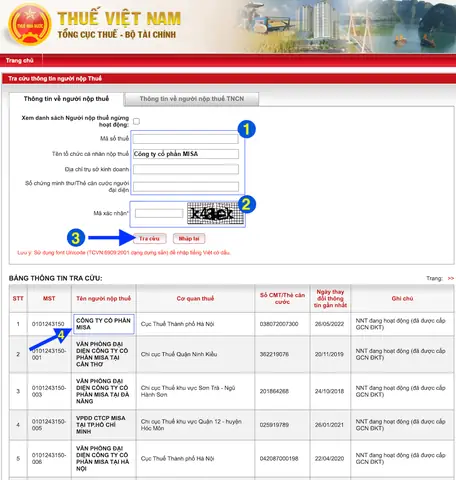
Task: Click the Ghi chú column header
Action: 402,298
